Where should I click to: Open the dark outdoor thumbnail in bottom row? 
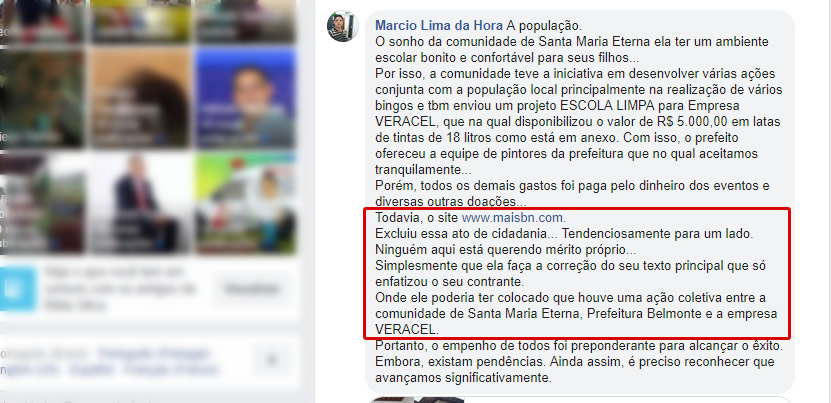point(41,203)
